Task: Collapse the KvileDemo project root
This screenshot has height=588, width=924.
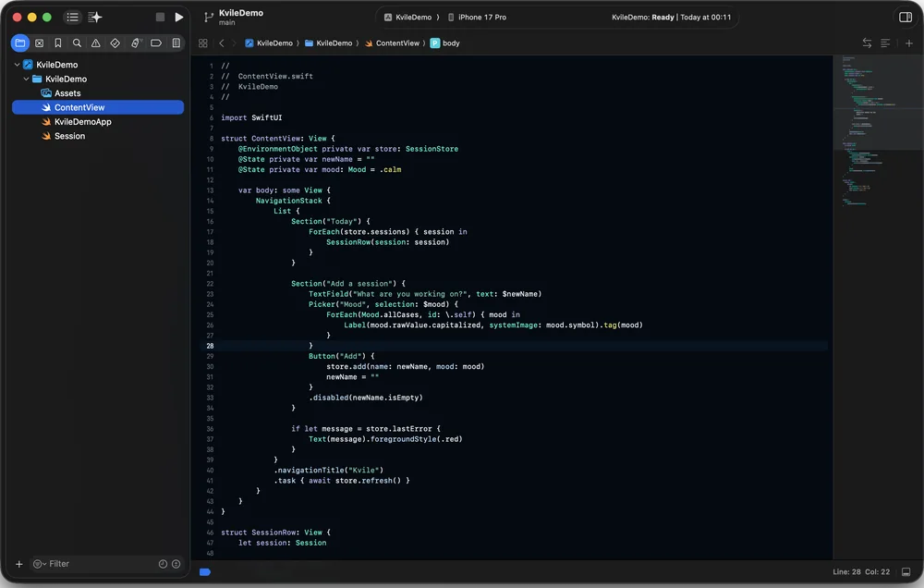Action: coord(17,65)
